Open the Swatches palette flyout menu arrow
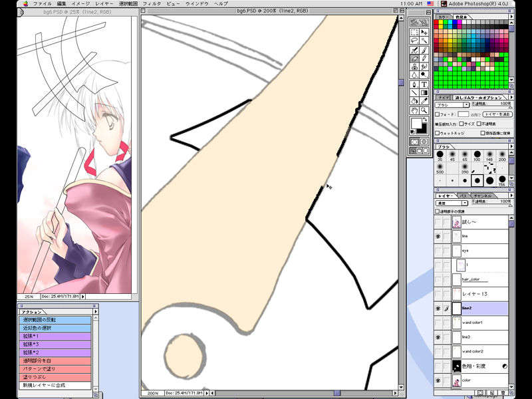The image size is (532, 399). [x=511, y=16]
